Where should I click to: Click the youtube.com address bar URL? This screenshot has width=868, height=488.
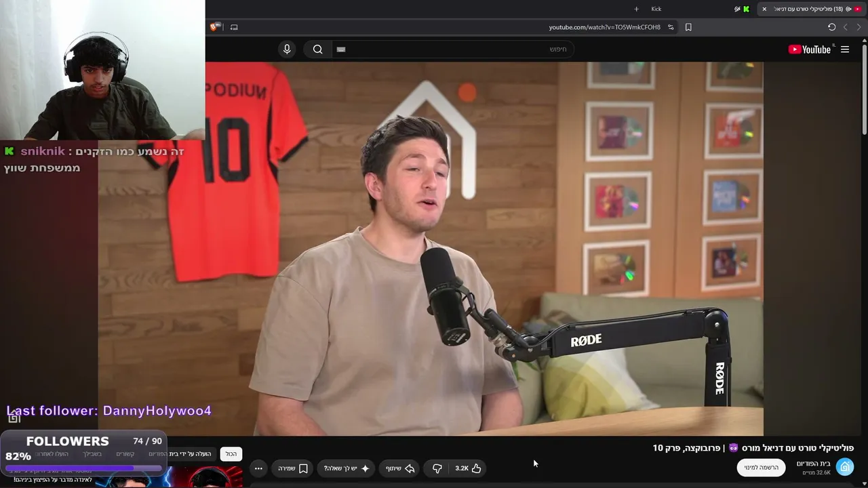pos(604,27)
